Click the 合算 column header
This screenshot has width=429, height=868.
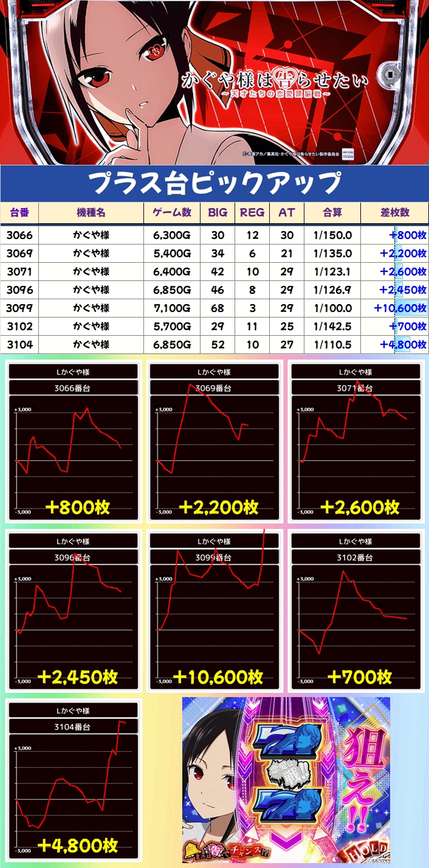click(332, 212)
